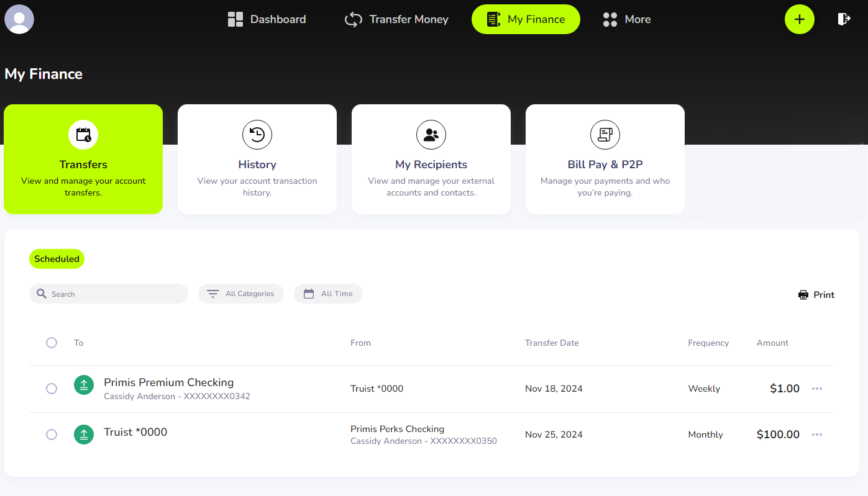The image size is (868, 496).
Task: Click inside the Search field
Action: [x=109, y=293]
